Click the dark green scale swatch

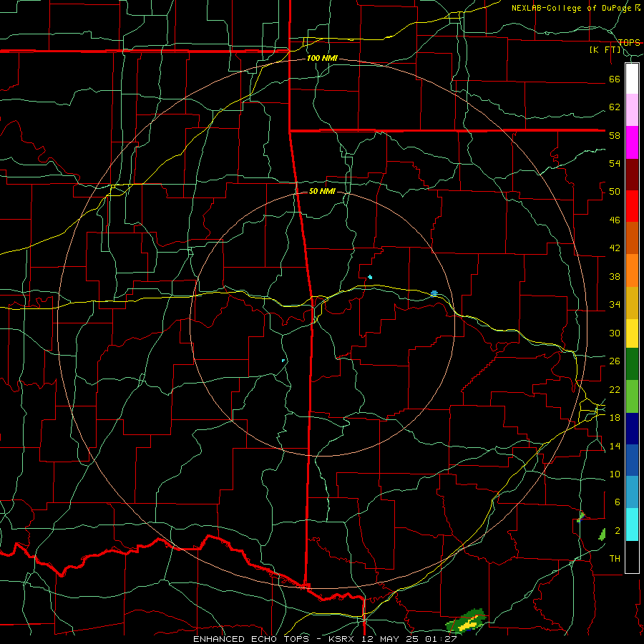[632, 364]
